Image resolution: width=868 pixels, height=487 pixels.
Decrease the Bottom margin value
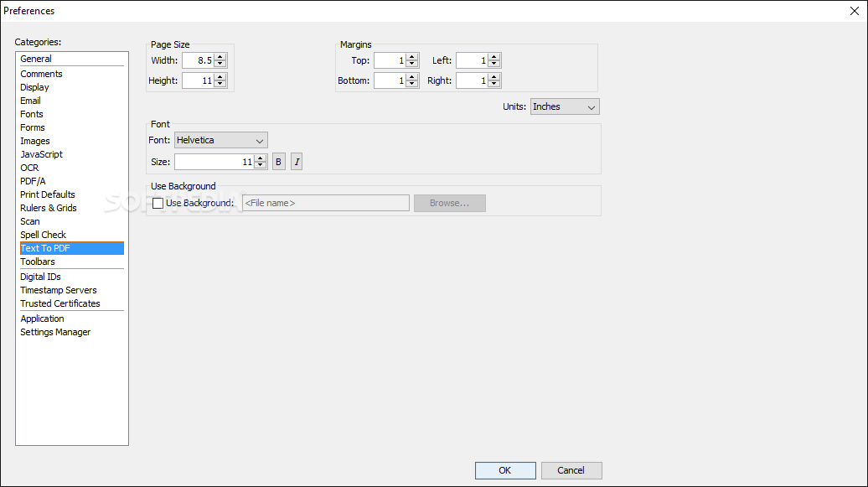[412, 84]
